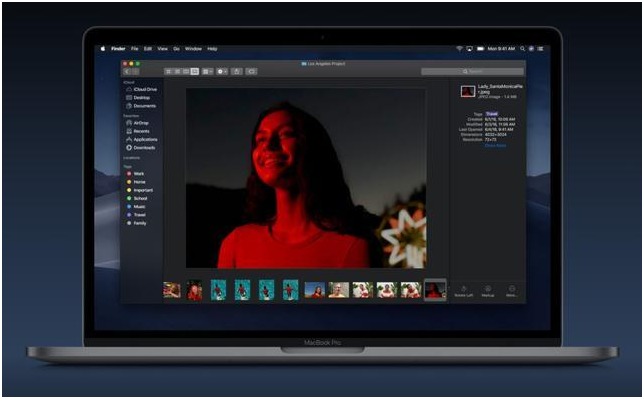Open iCloud Drive in sidebar
This screenshot has width=644, height=399.
[141, 89]
